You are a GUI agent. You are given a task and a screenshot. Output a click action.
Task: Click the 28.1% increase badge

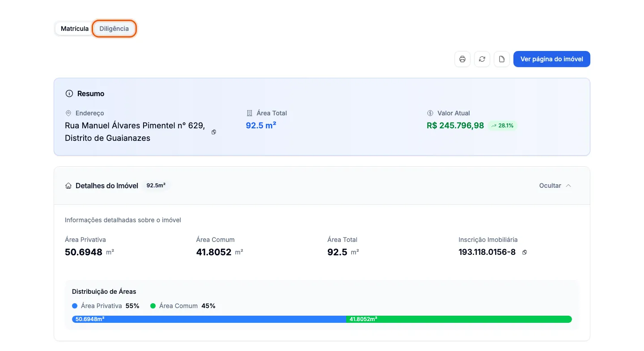pyautogui.click(x=502, y=126)
